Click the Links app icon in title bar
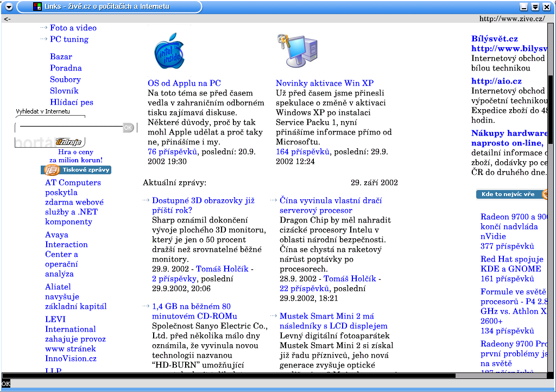Viewport: 556px width, 392px height. click(37, 7)
